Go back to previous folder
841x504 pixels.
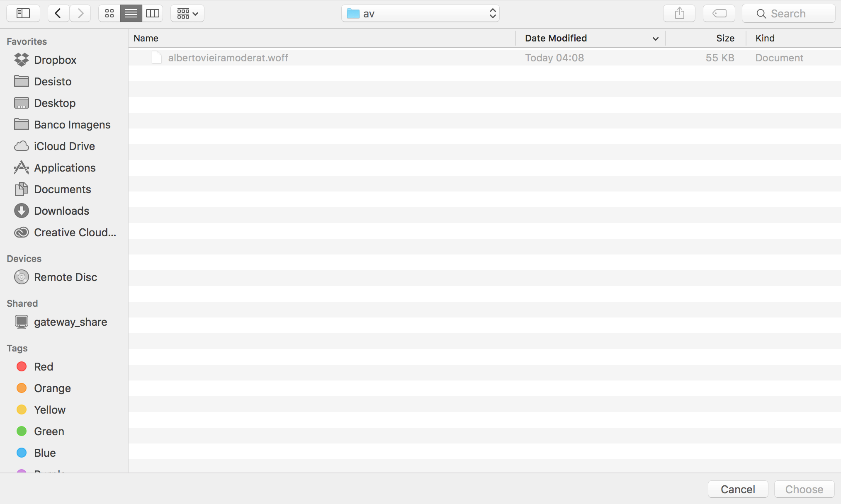(58, 13)
